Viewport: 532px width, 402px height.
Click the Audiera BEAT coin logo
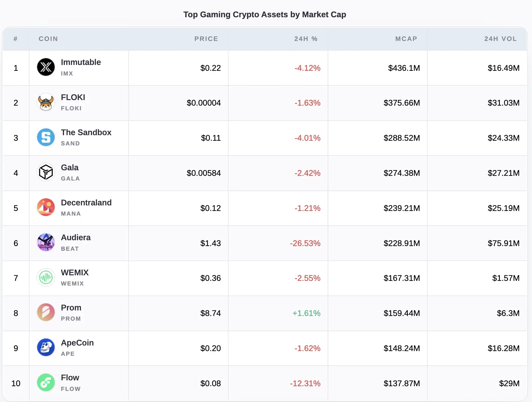click(46, 242)
